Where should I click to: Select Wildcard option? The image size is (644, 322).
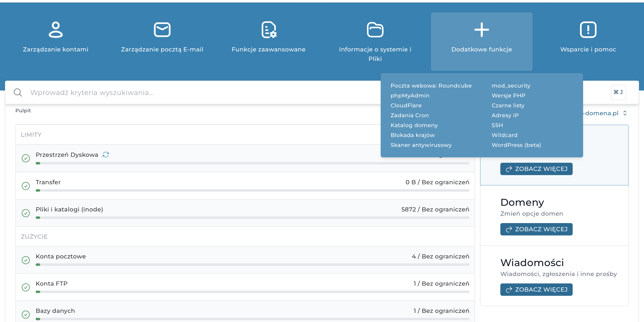pyautogui.click(x=505, y=135)
